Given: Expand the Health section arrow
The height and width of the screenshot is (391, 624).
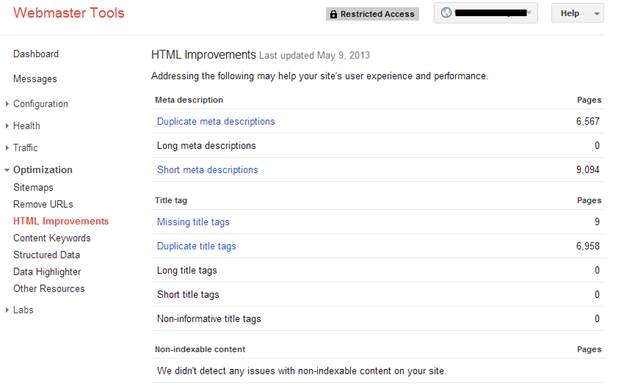Looking at the screenshot, I should click(7, 126).
